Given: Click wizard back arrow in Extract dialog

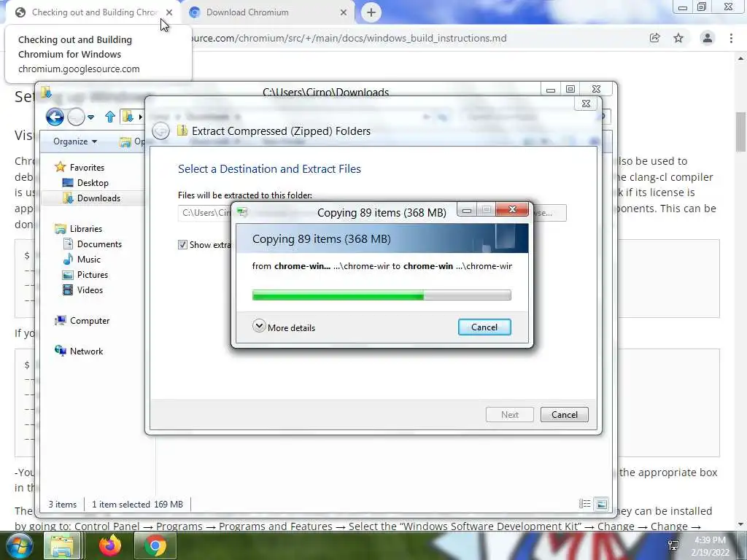Looking at the screenshot, I should (x=160, y=131).
